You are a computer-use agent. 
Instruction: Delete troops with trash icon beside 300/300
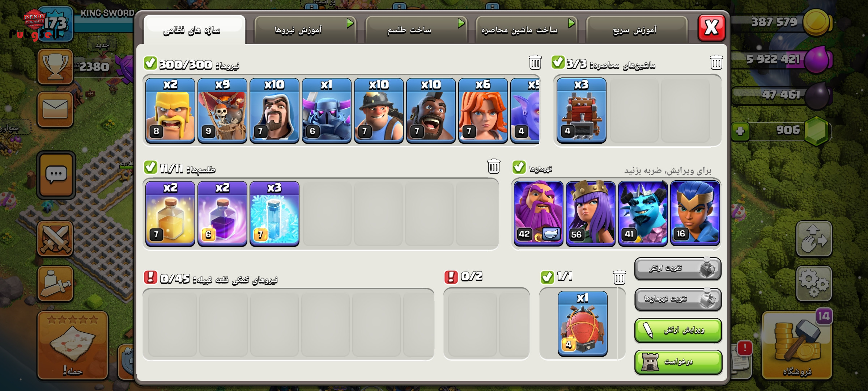point(535,62)
